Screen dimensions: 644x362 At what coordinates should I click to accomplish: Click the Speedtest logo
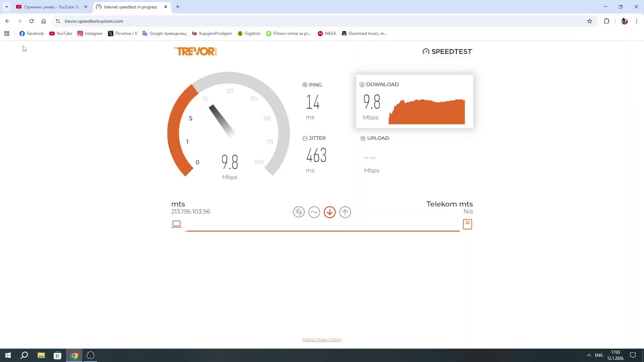pos(447,52)
